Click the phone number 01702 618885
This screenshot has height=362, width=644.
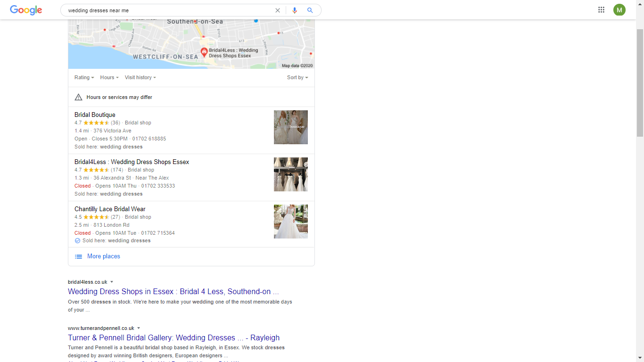click(x=149, y=139)
